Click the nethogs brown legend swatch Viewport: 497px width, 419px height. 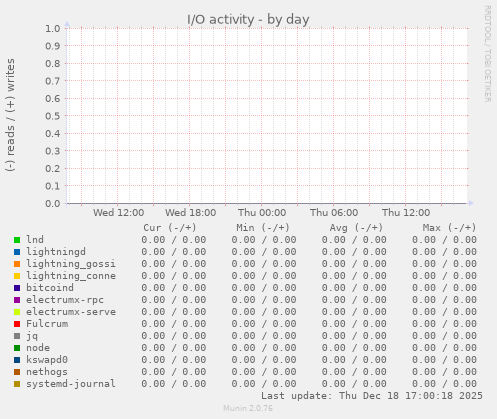tap(17, 372)
